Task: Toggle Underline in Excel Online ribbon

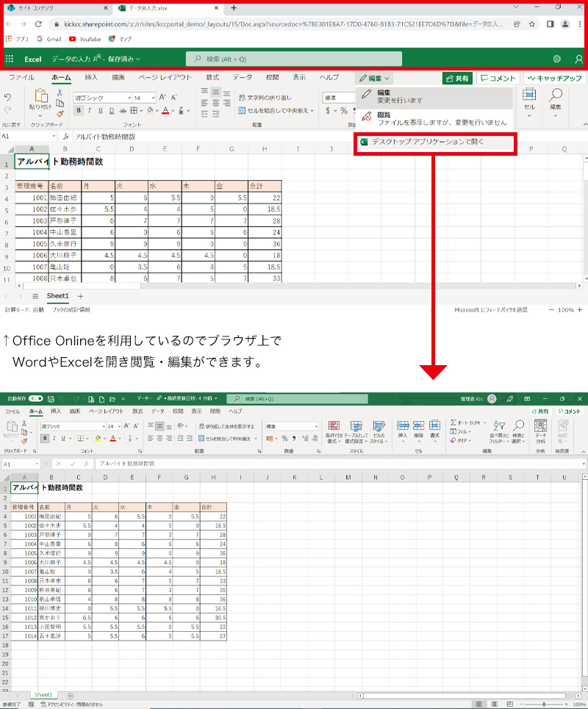Action: [101, 110]
